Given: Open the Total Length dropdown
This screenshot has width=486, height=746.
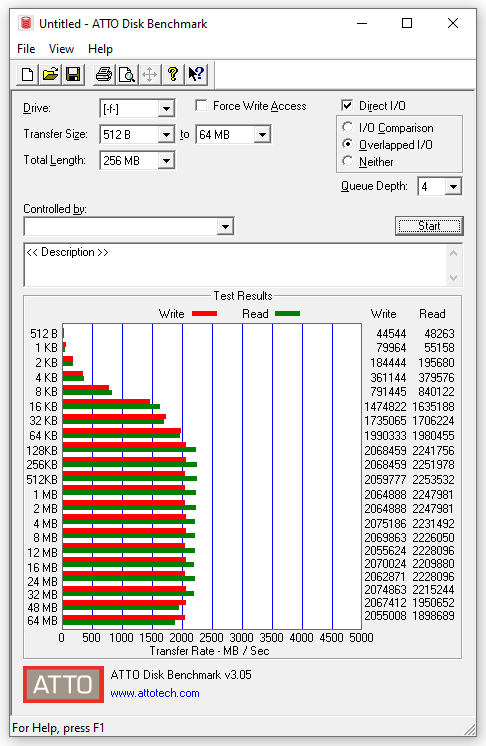Looking at the screenshot, I should [x=166, y=161].
